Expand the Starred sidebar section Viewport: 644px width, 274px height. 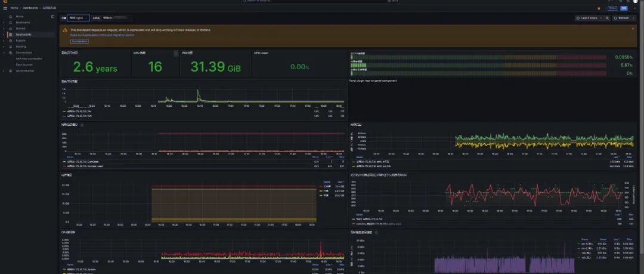pos(4,29)
